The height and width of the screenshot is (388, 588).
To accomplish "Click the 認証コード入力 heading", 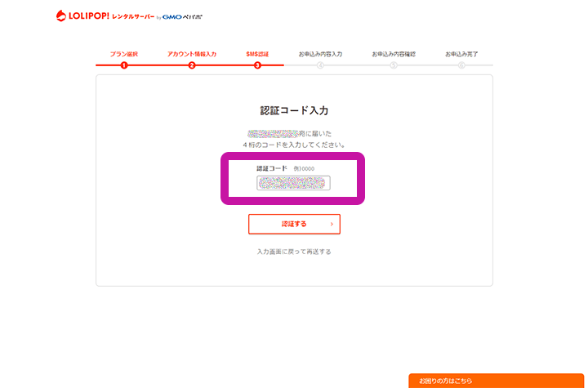I will [294, 110].
